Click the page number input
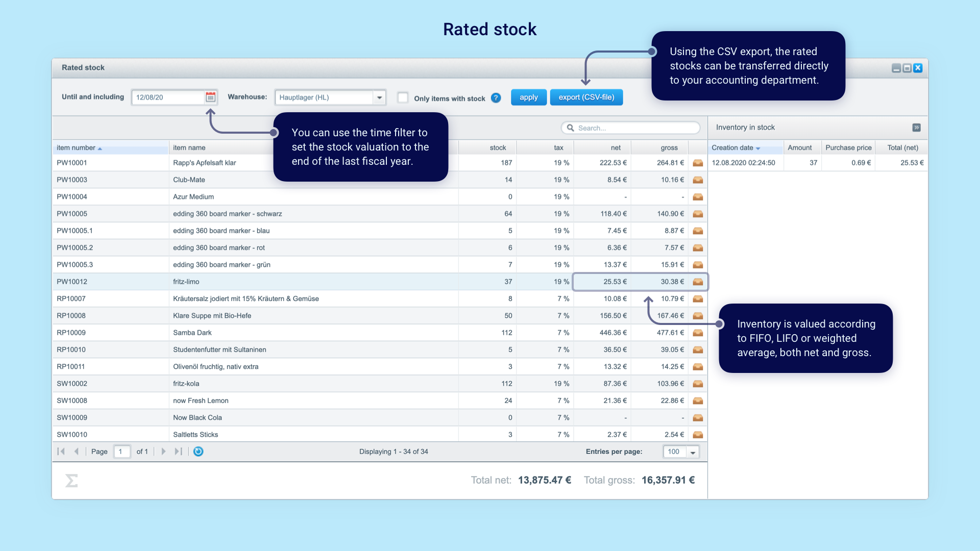Viewport: 980px width, 551px height. click(x=122, y=452)
